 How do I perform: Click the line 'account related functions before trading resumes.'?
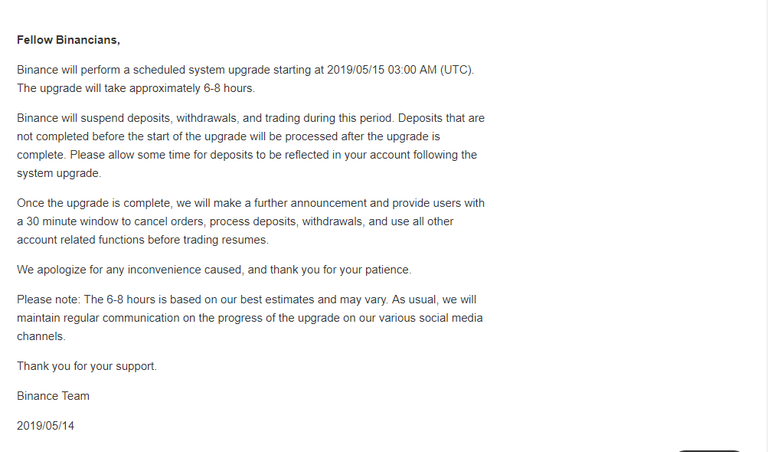pos(143,240)
